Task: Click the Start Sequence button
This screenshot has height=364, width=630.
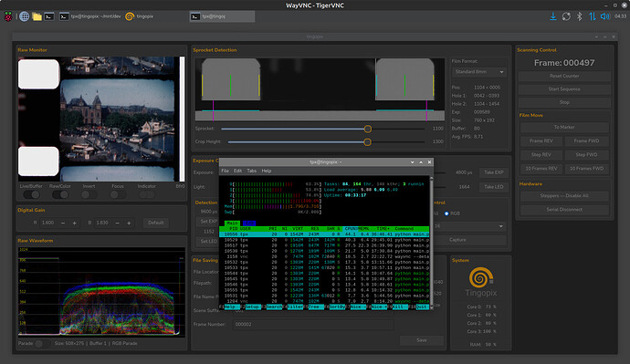Action: tap(564, 89)
